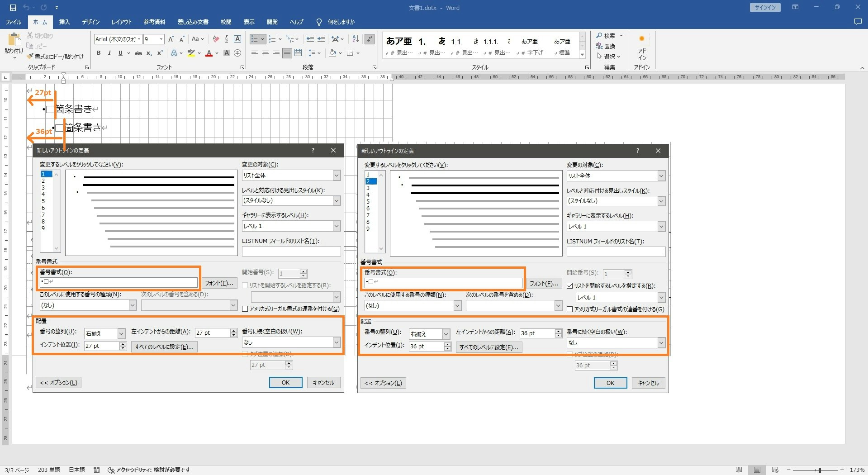Click the format painter (書式のコピー/貼り付け) icon
The width and height of the screenshot is (868, 475).
30,57
